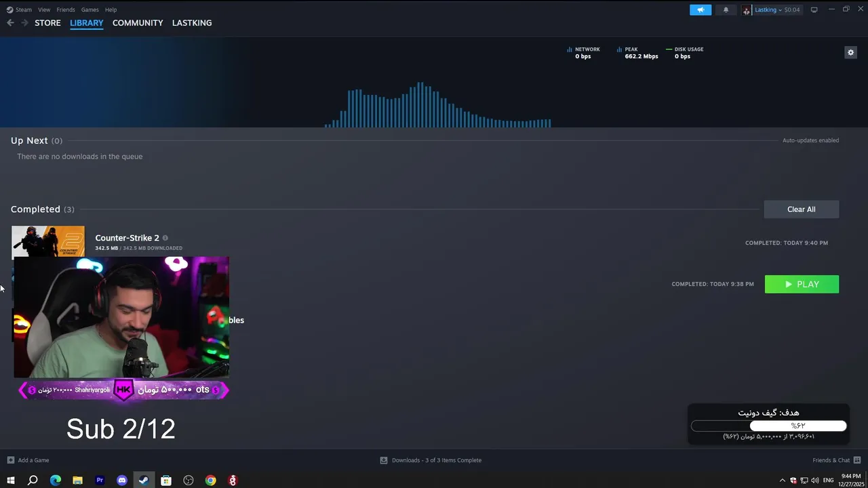Open Counter-Strike 2 thumbnail

tap(48, 241)
